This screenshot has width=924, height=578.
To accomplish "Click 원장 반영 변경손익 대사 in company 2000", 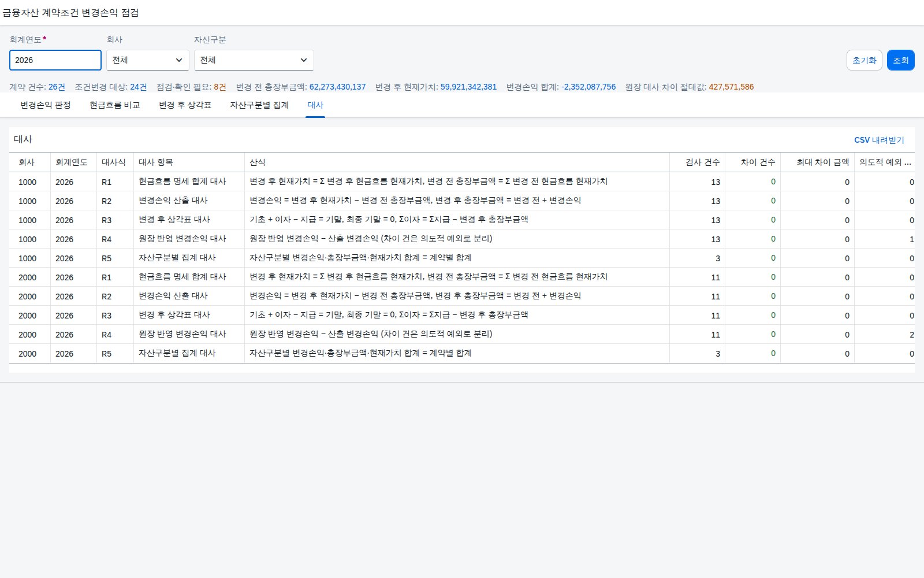I will pyautogui.click(x=182, y=334).
